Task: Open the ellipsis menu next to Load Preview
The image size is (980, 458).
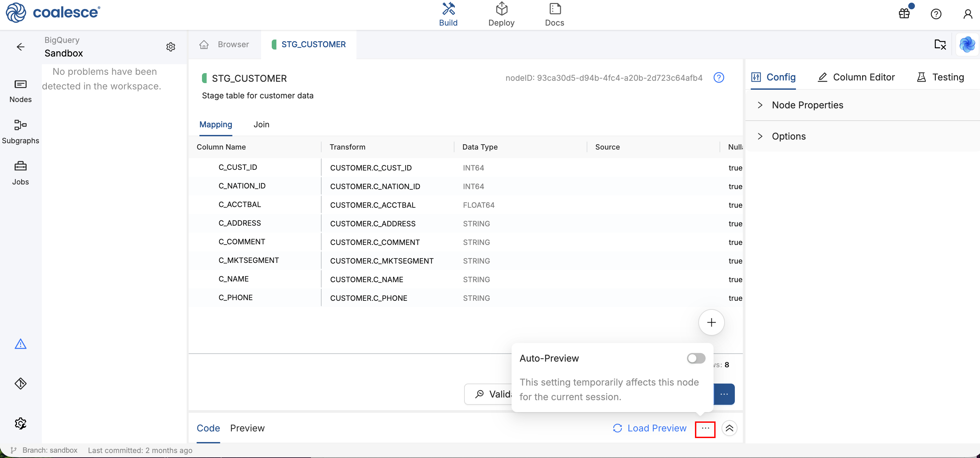Action: 705,429
